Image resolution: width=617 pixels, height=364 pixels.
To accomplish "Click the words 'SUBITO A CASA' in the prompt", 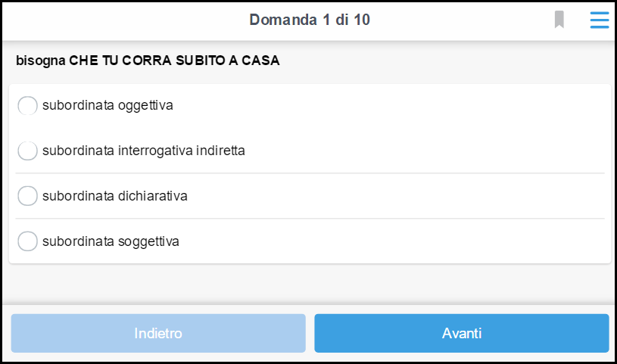I will point(227,61).
